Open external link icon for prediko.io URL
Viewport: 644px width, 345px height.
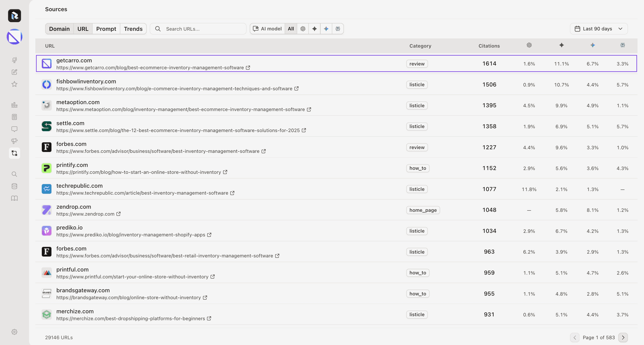point(210,235)
